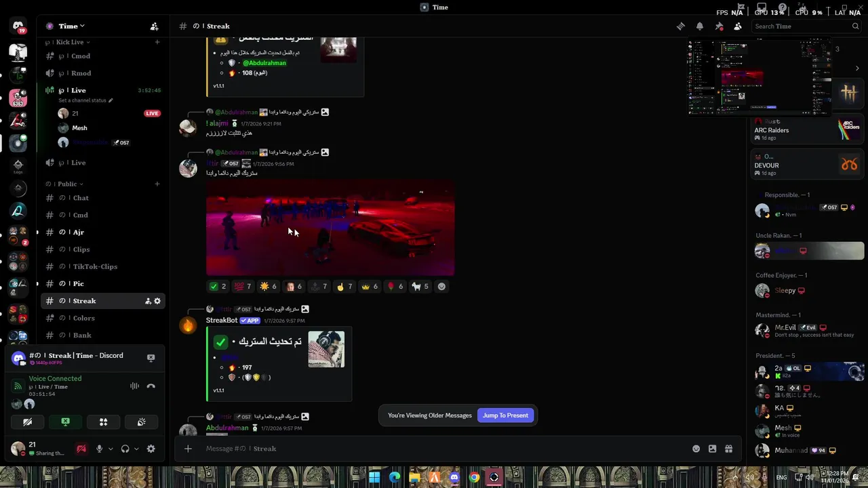Deafen with headphones icon
This screenshot has width=868, height=488.
125,449
